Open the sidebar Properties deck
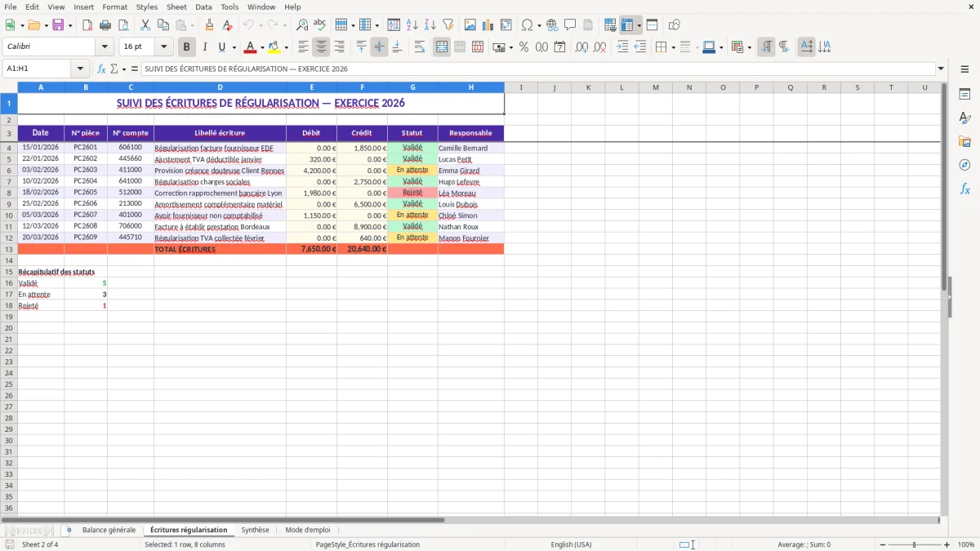The height and width of the screenshot is (551, 980). point(964,95)
